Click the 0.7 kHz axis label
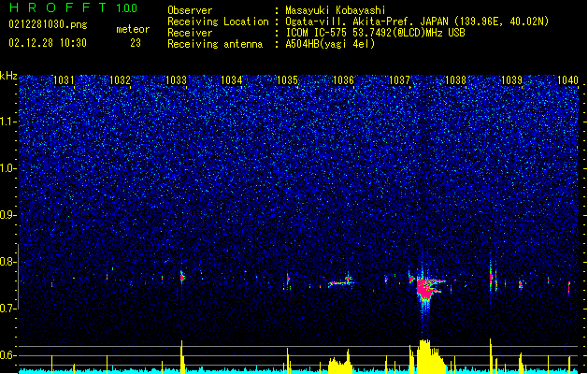588x374 pixels. [x=8, y=309]
